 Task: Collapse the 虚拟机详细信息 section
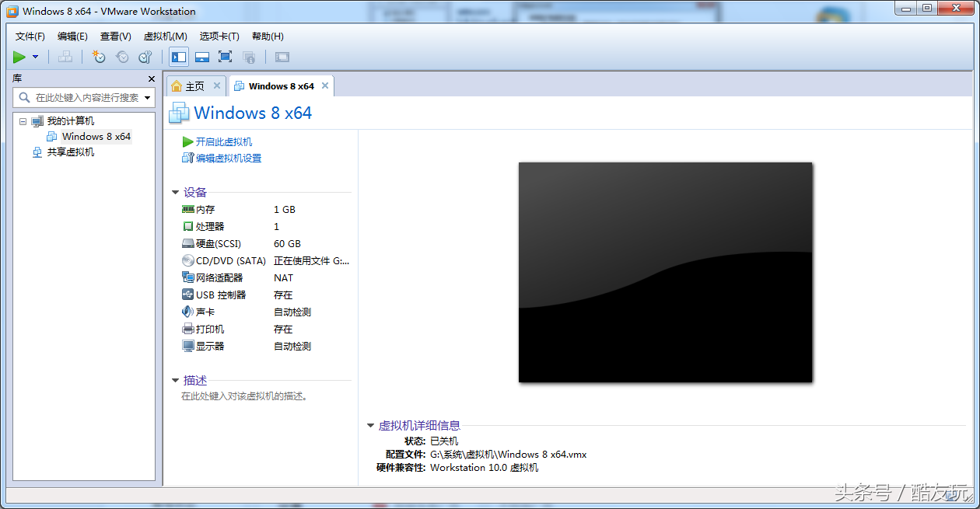[371, 426]
